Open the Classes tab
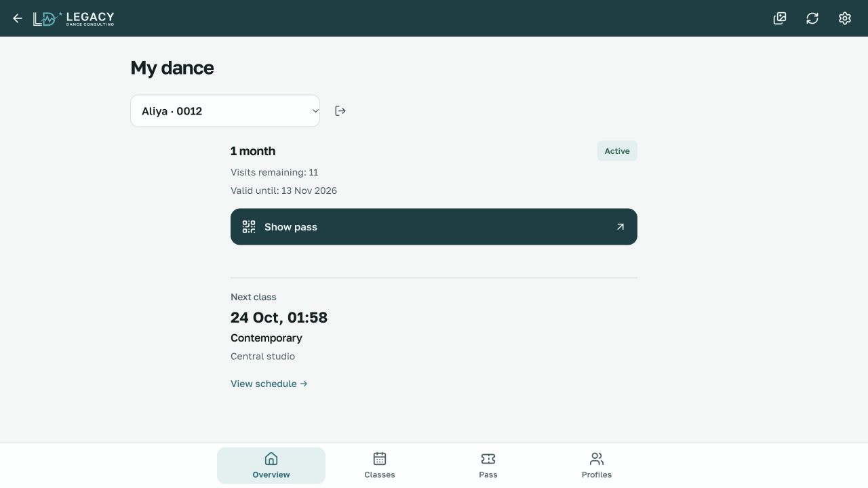The height and width of the screenshot is (488, 868). point(380,466)
